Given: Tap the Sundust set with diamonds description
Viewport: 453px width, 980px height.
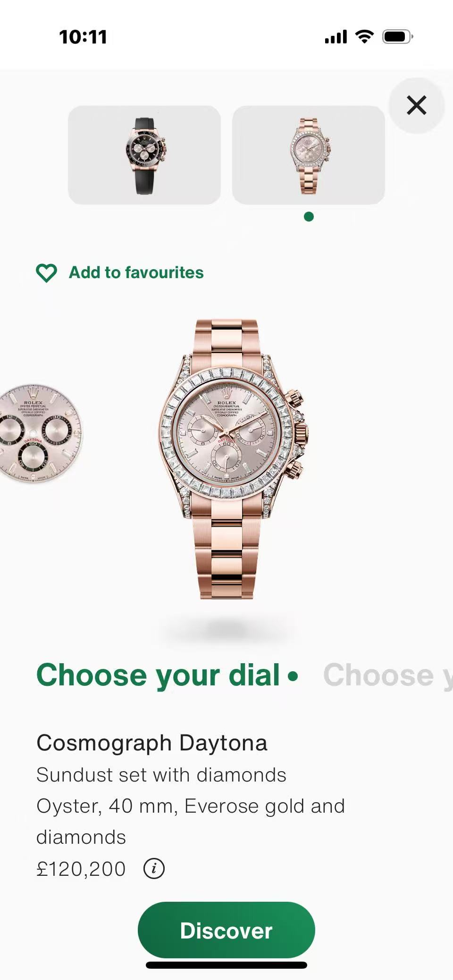Looking at the screenshot, I should click(161, 775).
